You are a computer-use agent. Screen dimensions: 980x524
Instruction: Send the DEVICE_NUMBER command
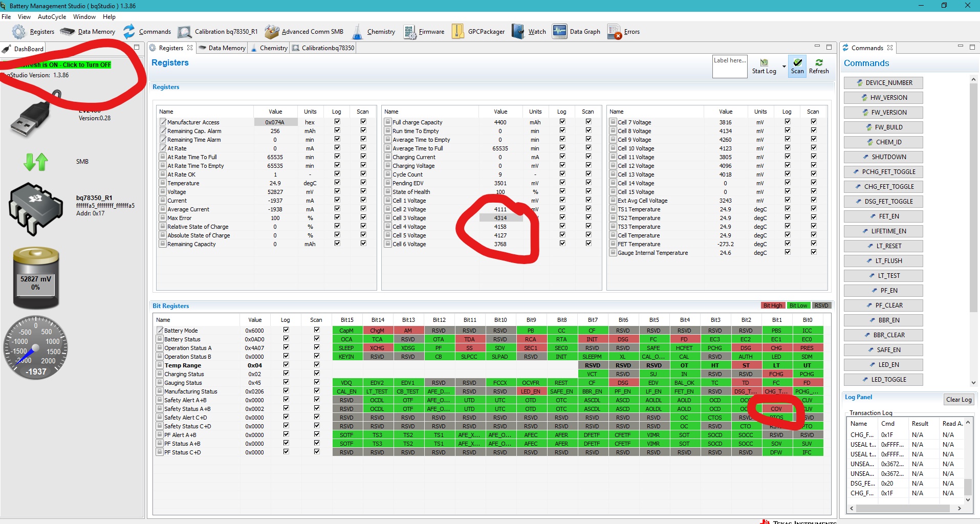(x=883, y=83)
